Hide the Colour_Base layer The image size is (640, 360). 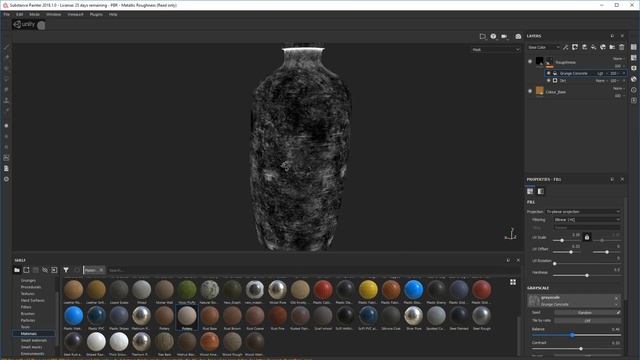click(x=530, y=91)
